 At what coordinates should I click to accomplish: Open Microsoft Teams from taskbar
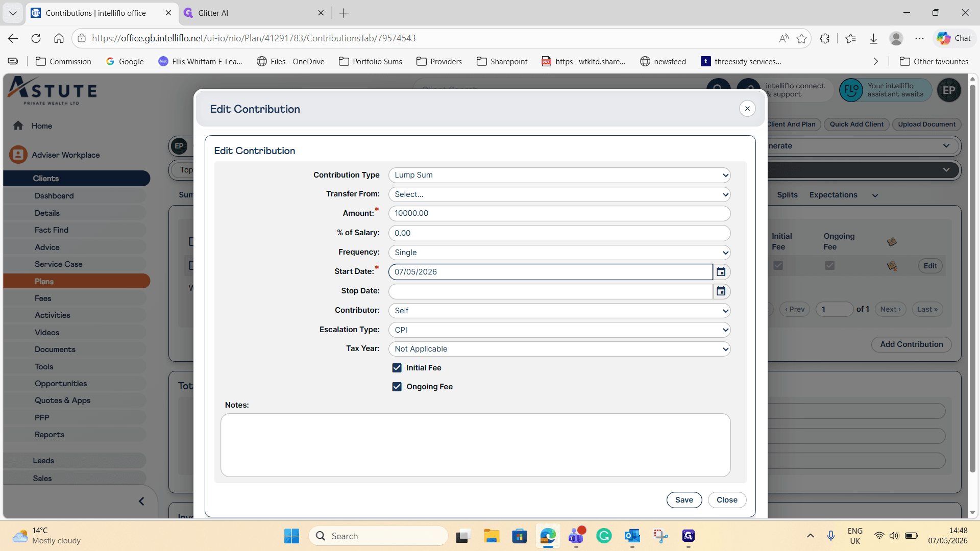tap(576, 536)
